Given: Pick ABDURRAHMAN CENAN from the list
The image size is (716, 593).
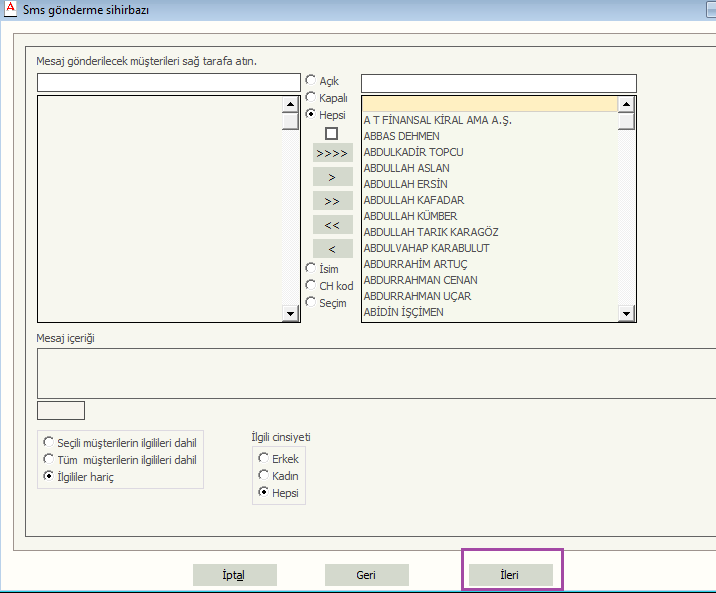Looking at the screenshot, I should point(420,280).
